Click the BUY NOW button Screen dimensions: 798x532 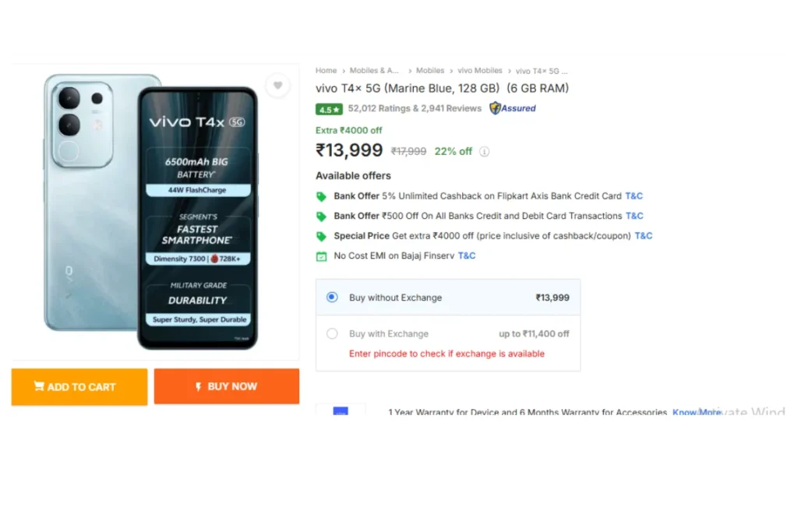[x=227, y=386]
